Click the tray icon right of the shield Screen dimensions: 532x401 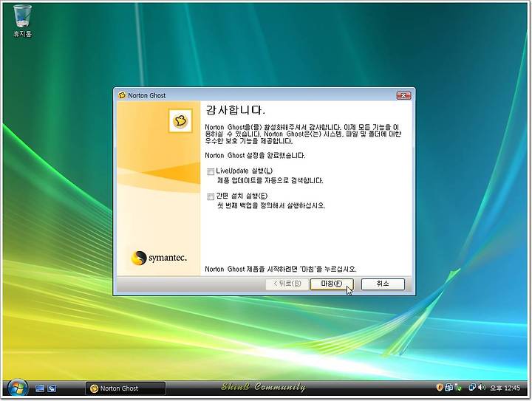click(x=449, y=387)
